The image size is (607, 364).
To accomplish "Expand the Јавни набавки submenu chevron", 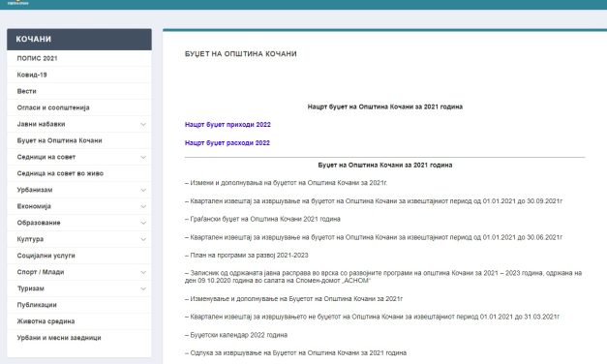I will (x=143, y=124).
